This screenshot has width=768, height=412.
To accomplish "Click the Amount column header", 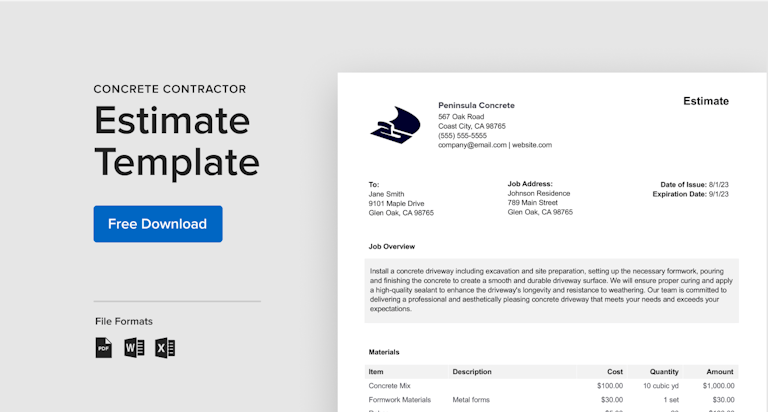I will click(719, 371).
